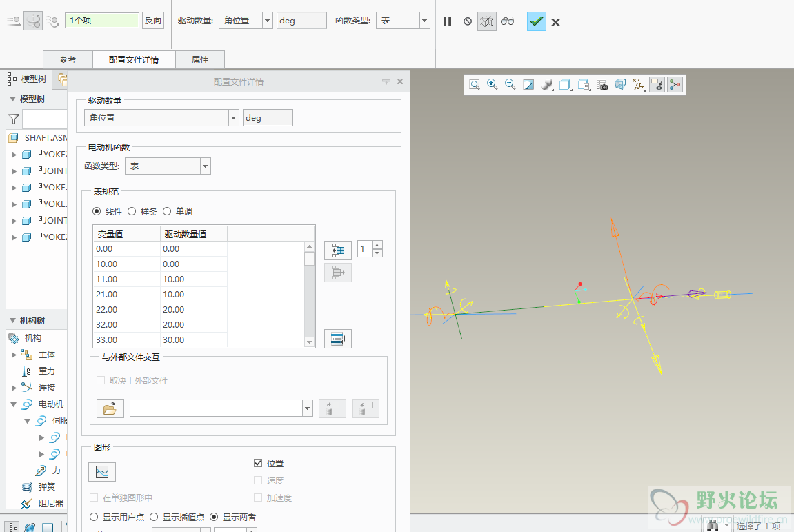This screenshot has width=794, height=532.
Task: Toggle the spin center icon
Action: coord(675,85)
